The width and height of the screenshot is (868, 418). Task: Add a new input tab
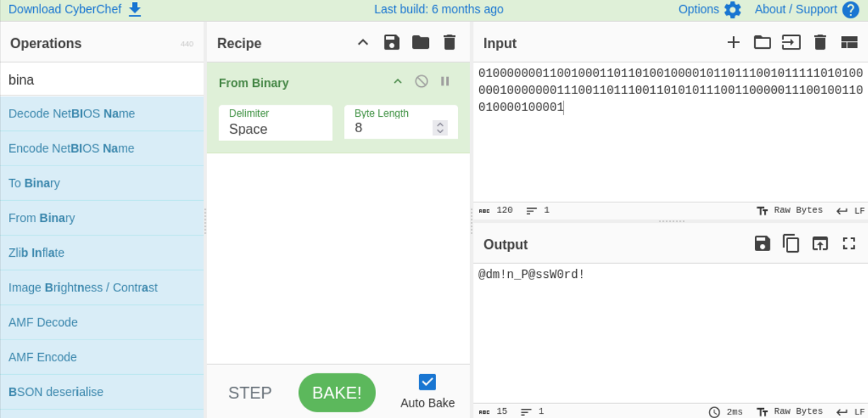pos(734,42)
